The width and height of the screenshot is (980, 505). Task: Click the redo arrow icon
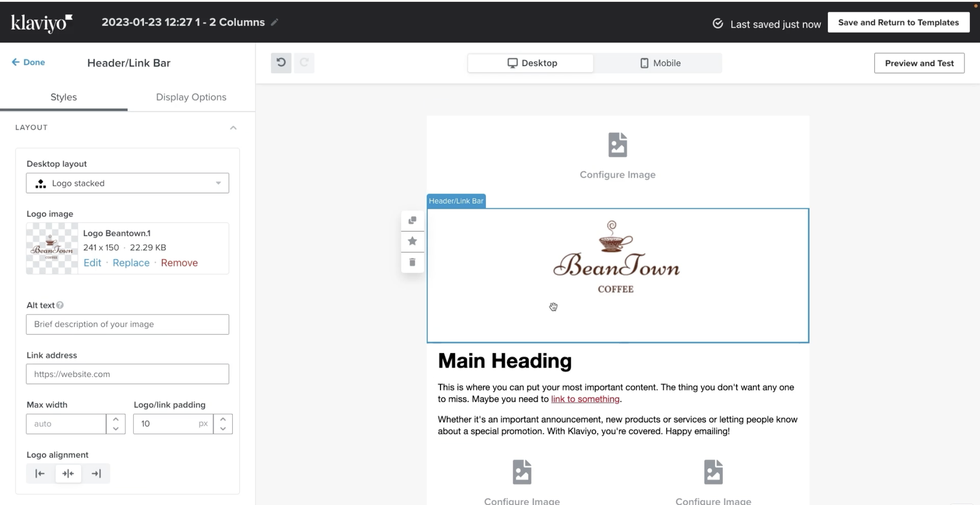coord(304,63)
